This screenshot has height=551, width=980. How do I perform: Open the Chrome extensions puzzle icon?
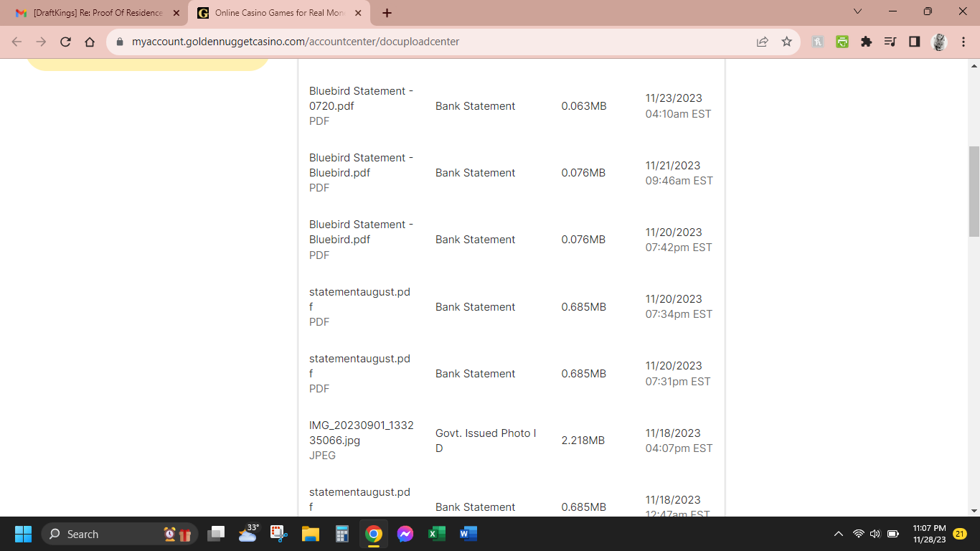coord(866,42)
